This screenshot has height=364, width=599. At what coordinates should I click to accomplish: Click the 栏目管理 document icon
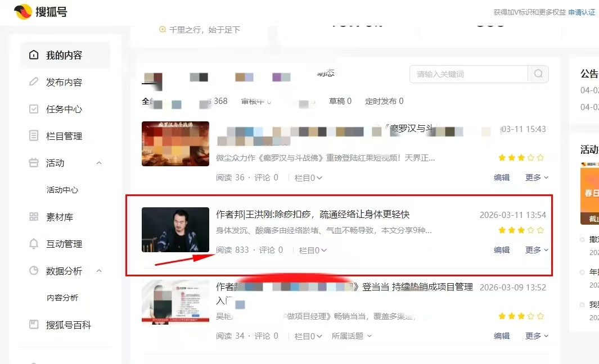click(x=34, y=135)
